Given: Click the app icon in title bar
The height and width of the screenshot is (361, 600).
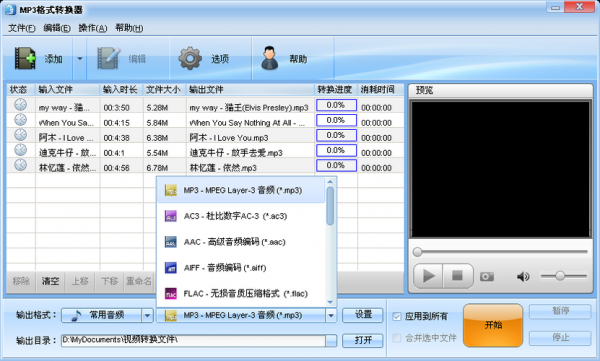Looking at the screenshot, I should pyautogui.click(x=10, y=10).
